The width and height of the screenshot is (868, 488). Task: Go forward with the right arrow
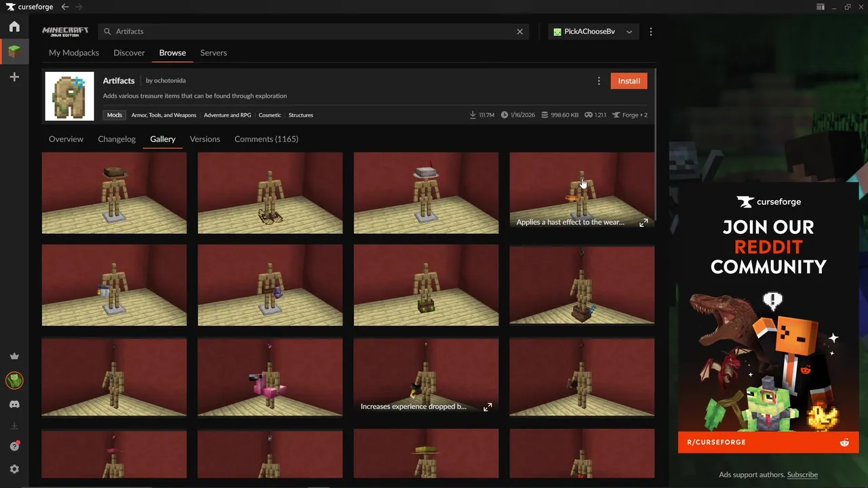pos(79,7)
